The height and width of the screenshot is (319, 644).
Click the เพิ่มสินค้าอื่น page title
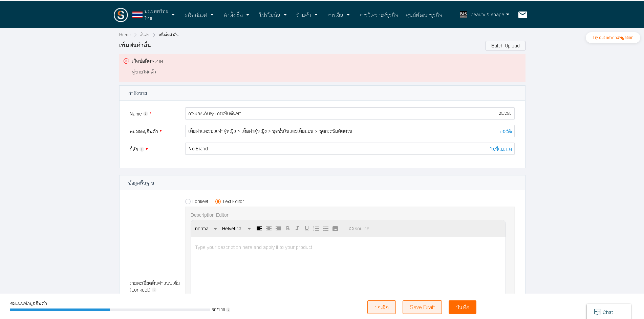(x=135, y=45)
